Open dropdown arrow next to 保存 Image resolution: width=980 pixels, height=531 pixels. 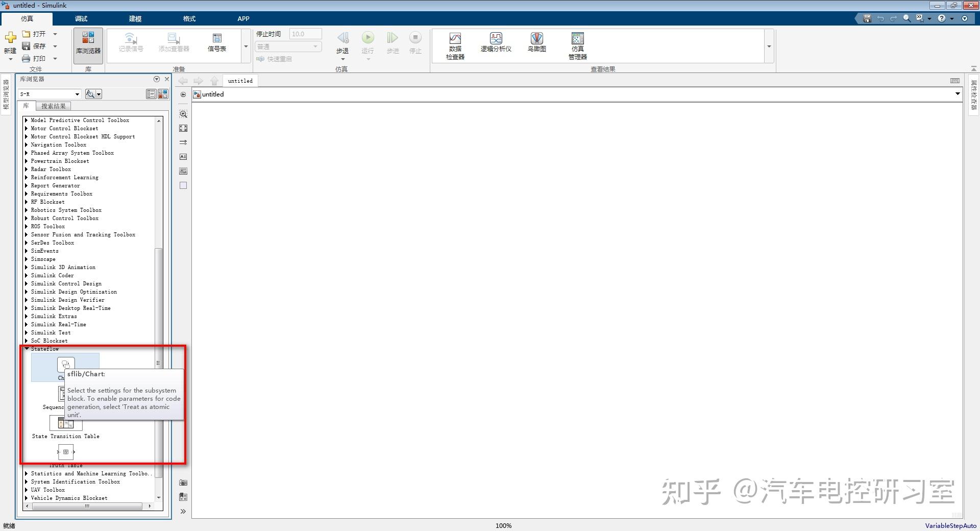[x=55, y=46]
